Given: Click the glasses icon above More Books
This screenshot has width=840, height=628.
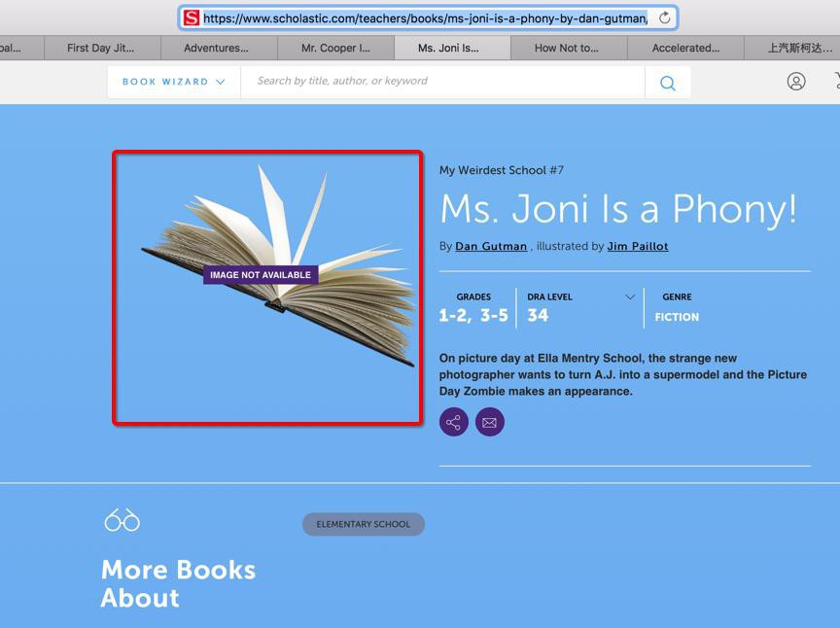Looking at the screenshot, I should point(122,520).
